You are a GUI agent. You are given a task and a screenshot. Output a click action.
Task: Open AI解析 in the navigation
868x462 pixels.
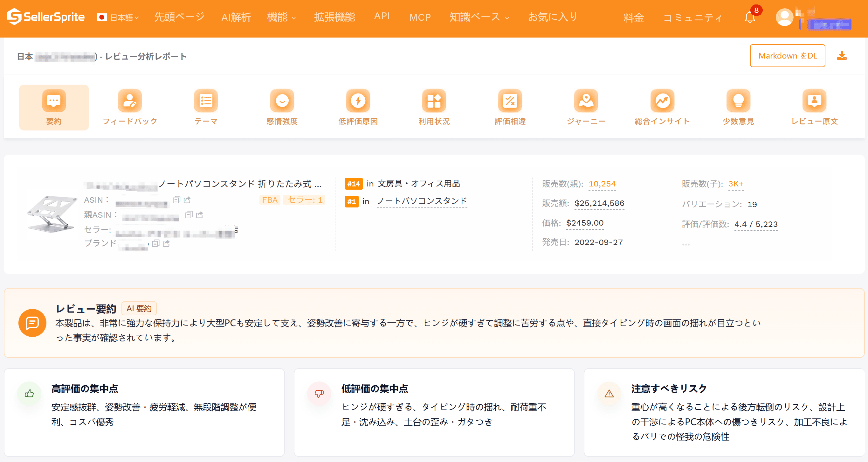(236, 17)
